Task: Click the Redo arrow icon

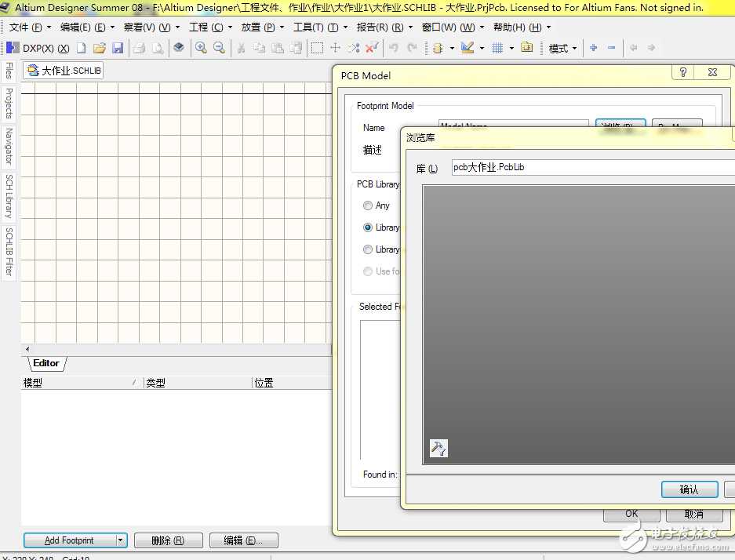Action: (412, 48)
